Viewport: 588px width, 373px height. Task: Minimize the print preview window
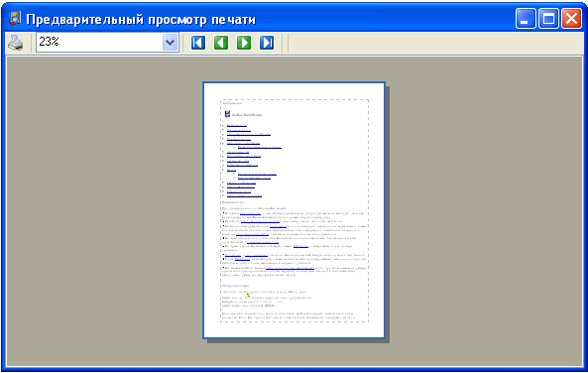click(526, 19)
